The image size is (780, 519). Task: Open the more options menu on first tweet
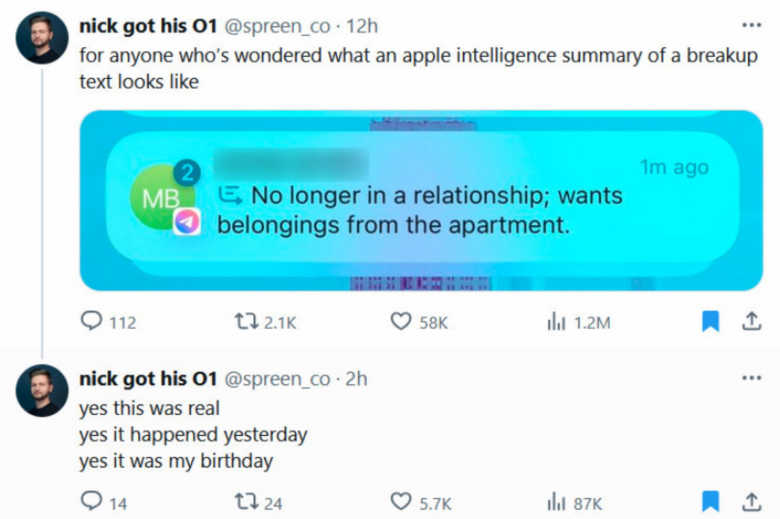751,25
